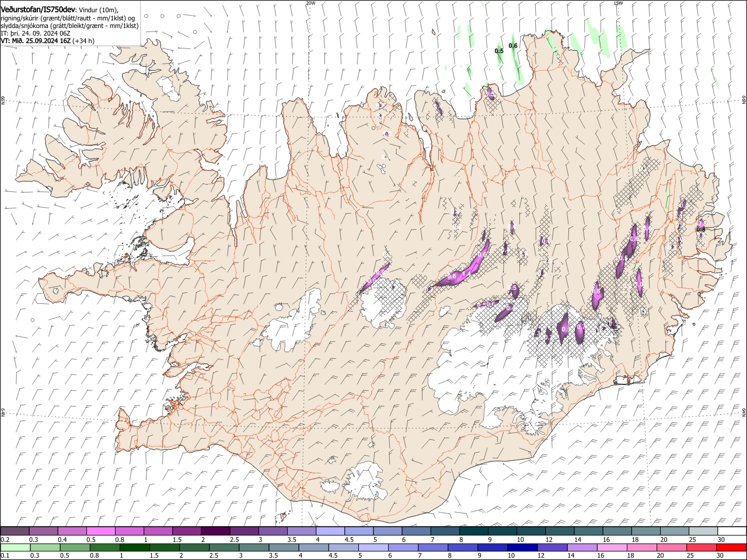Click the black '0.6' label off north coast
The height and width of the screenshot is (560, 747).
click(x=513, y=45)
